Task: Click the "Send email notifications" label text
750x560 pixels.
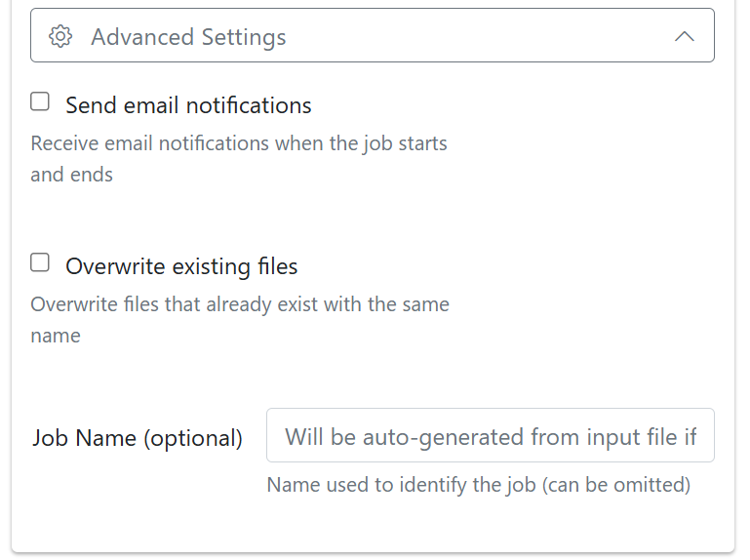Action: click(x=188, y=105)
